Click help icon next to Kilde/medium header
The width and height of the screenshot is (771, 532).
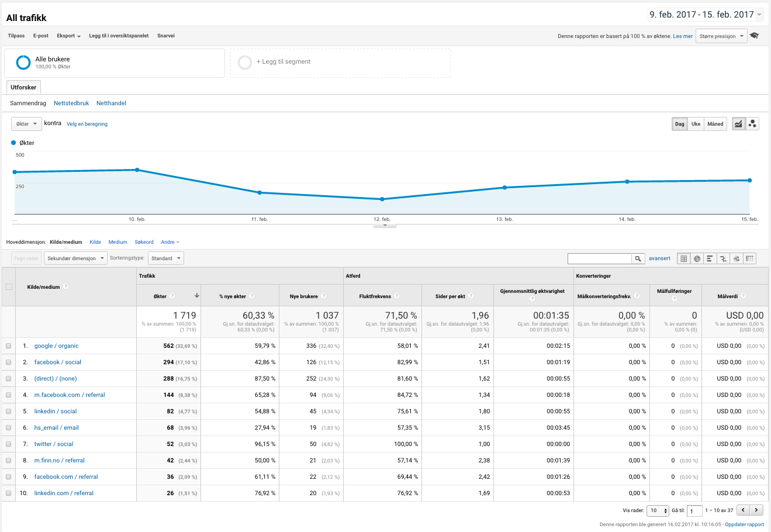coord(66,286)
